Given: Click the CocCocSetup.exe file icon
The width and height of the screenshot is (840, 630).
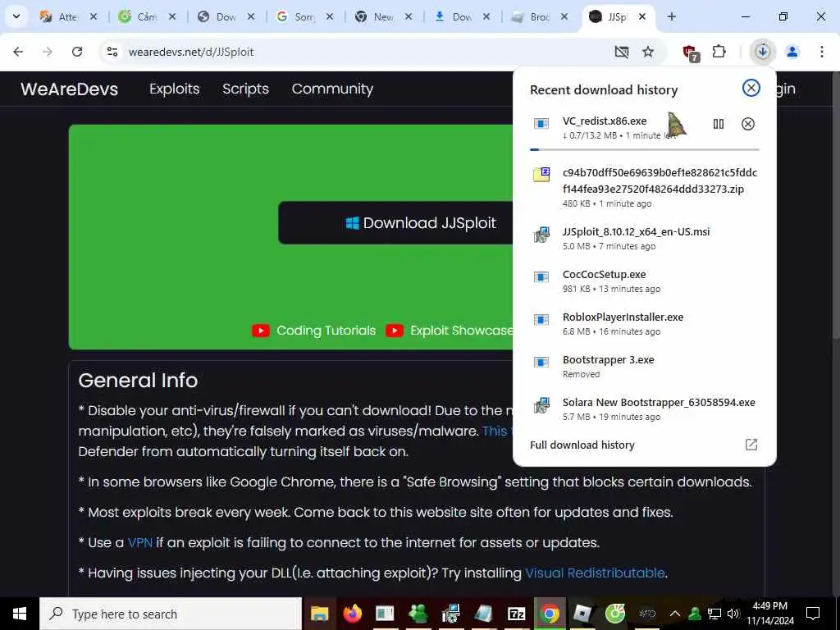Looking at the screenshot, I should pos(541,277).
